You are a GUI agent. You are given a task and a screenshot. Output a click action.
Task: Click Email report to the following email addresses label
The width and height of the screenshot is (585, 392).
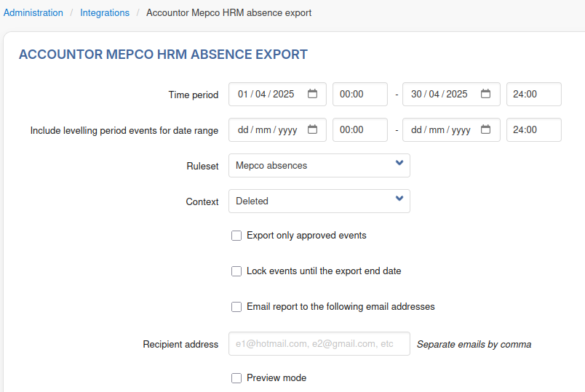point(341,307)
